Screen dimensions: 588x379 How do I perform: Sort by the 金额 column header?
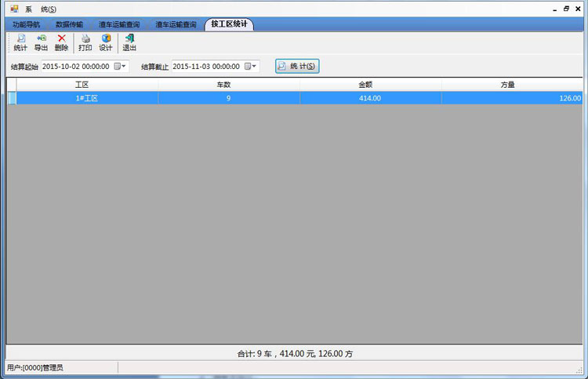coord(370,84)
